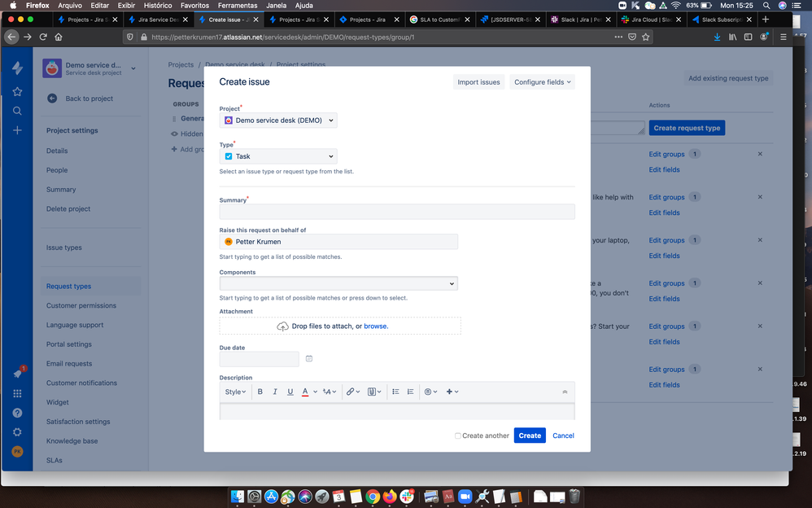Open attachment insert dropdown in editor
This screenshot has height=508, width=812.
(x=374, y=392)
